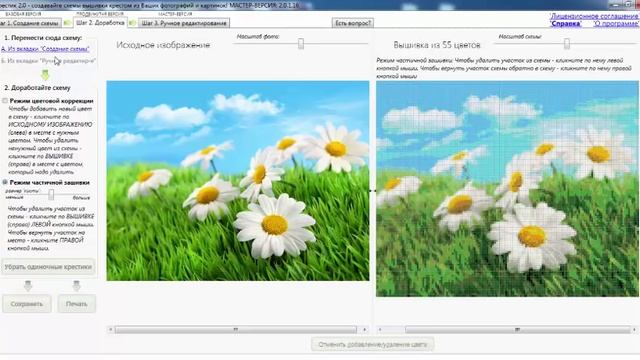Enable 'Режим цветовой коррекции' option
640x360 pixels.
pyautogui.click(x=5, y=101)
